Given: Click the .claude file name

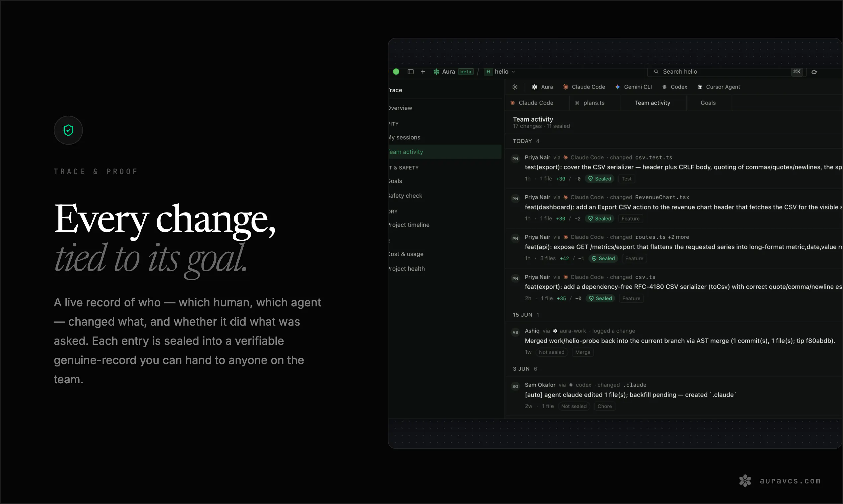Looking at the screenshot, I should coord(635,385).
